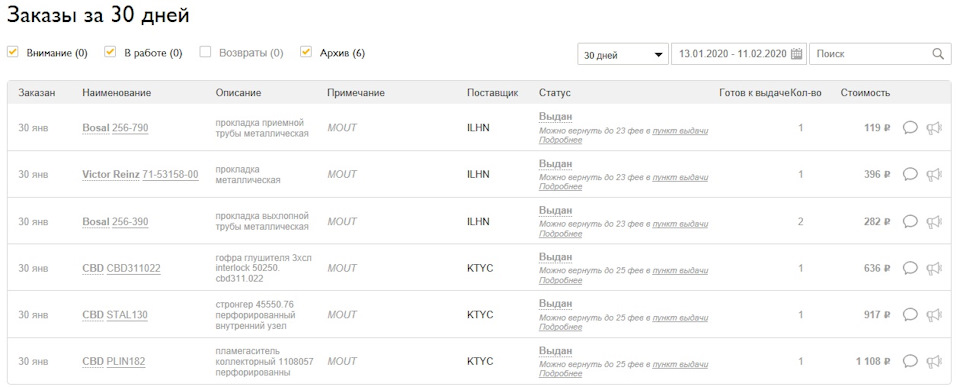Uncheck the Внимание filter checkbox
Image resolution: width=960 pixels, height=387 pixels.
[12, 52]
